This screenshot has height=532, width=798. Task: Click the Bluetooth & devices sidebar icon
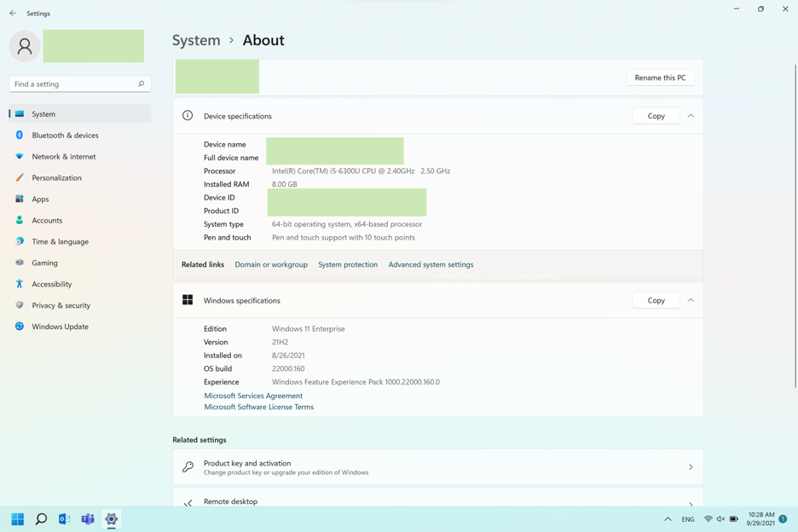[20, 135]
